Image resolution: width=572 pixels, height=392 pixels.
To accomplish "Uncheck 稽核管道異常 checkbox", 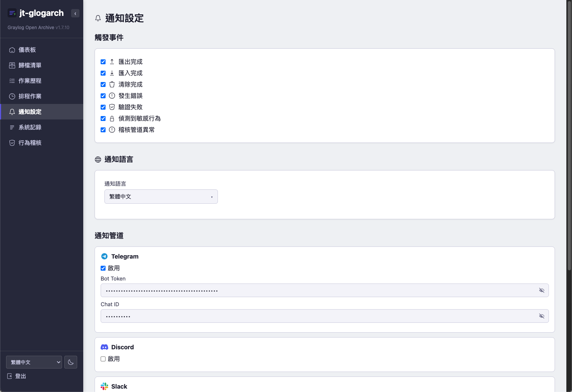I will [x=103, y=130].
